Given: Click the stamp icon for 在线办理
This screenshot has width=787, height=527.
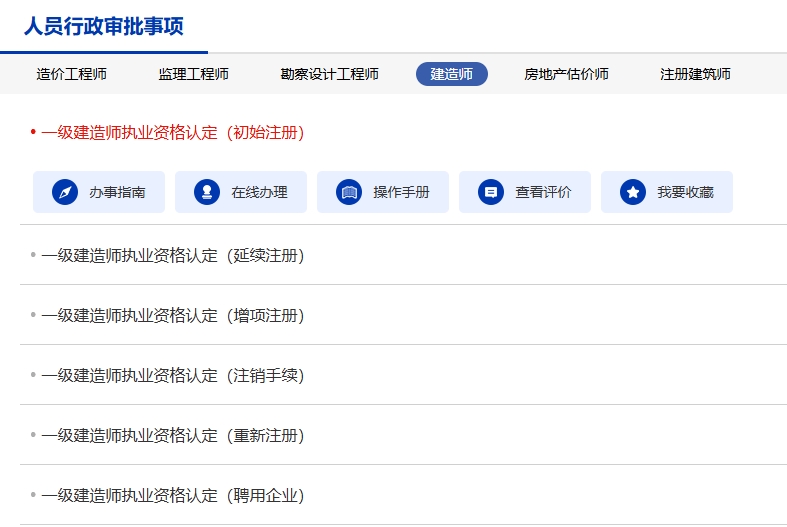Looking at the screenshot, I should tap(207, 192).
